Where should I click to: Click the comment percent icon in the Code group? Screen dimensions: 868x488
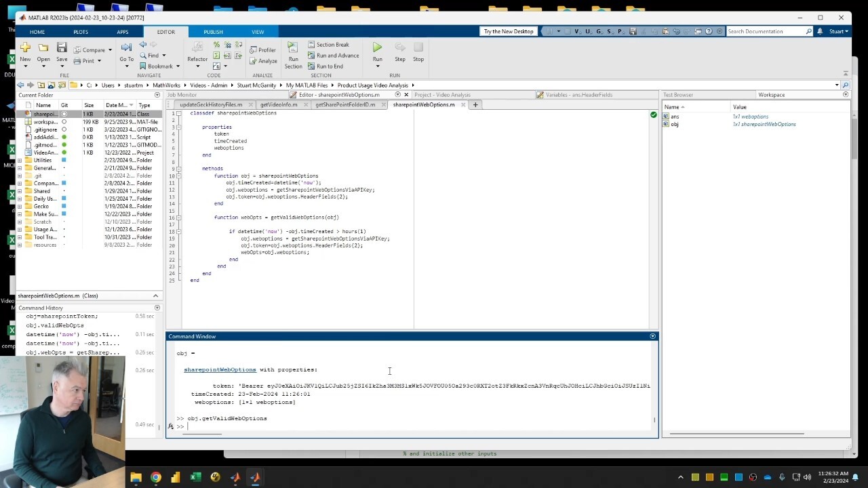(x=216, y=45)
